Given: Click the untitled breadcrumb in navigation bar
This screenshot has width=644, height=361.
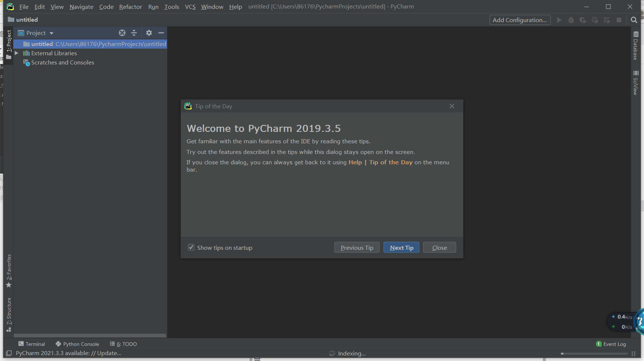Looking at the screenshot, I should (x=23, y=20).
